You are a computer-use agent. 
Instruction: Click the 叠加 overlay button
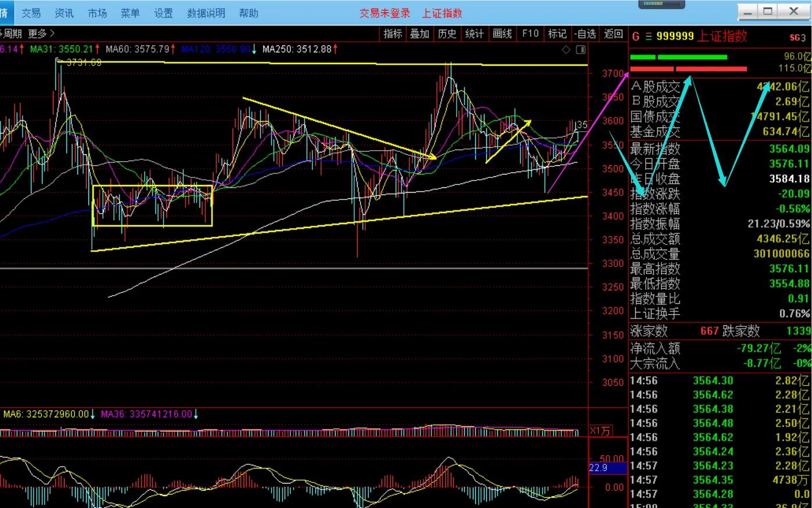[x=419, y=34]
